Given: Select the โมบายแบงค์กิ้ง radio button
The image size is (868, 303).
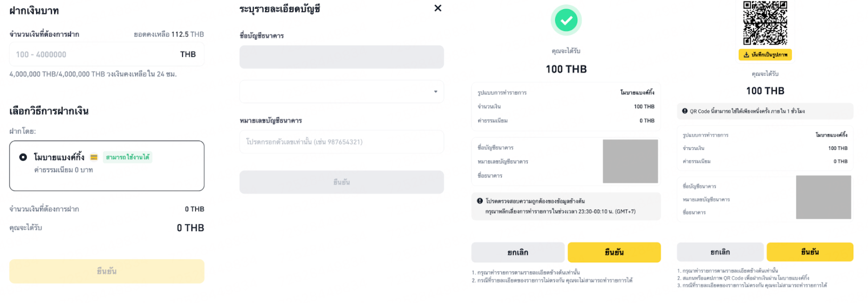Looking at the screenshot, I should [x=23, y=157].
